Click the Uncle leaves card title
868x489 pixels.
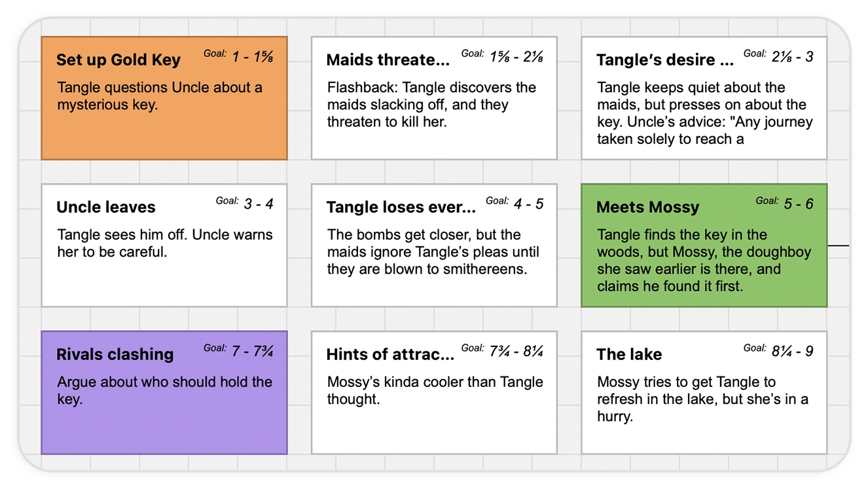106,208
